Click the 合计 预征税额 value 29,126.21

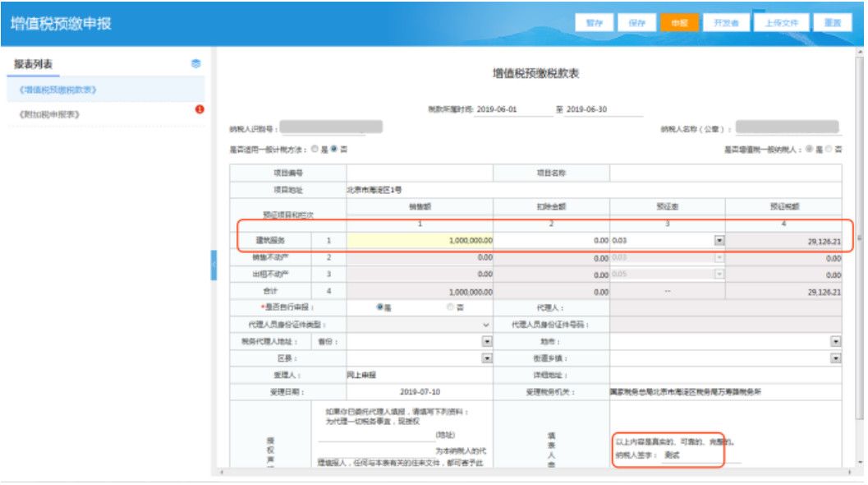pyautogui.click(x=824, y=292)
